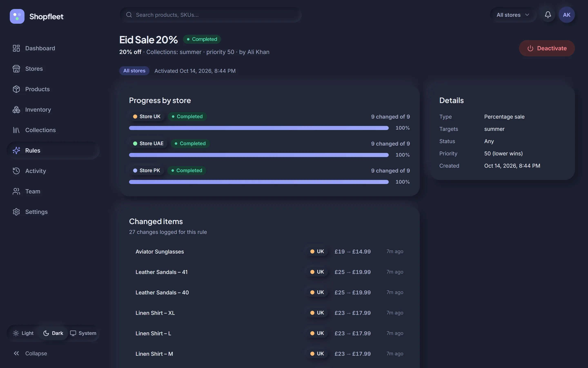Screen dimensions: 588x368
Task: Click the Store UAE chip
Action: coord(148,144)
